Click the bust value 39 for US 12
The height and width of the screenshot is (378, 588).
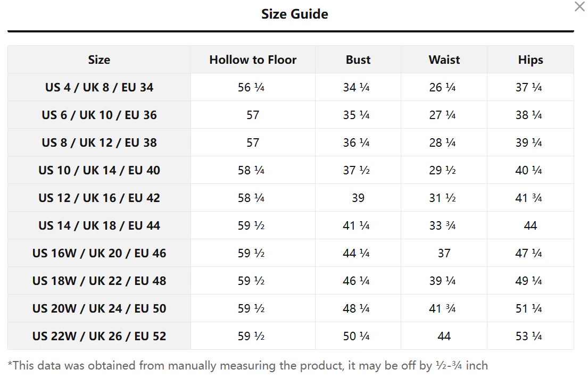tap(358, 198)
